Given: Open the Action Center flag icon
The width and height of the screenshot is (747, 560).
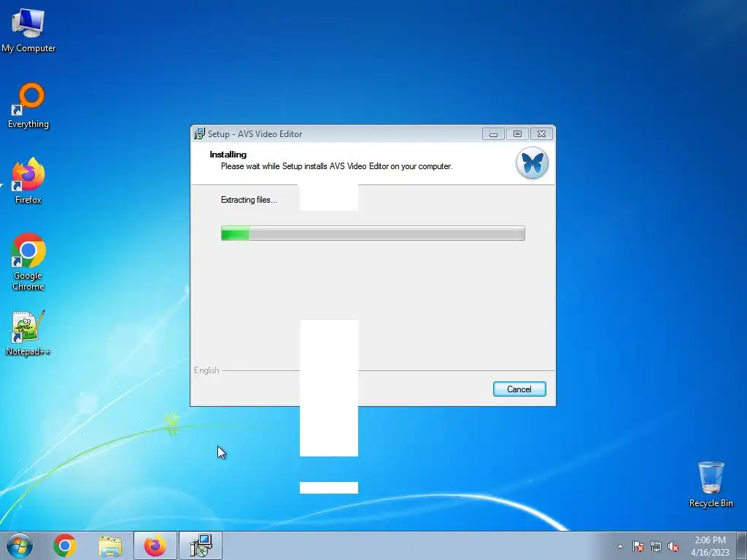Looking at the screenshot, I should point(638,546).
